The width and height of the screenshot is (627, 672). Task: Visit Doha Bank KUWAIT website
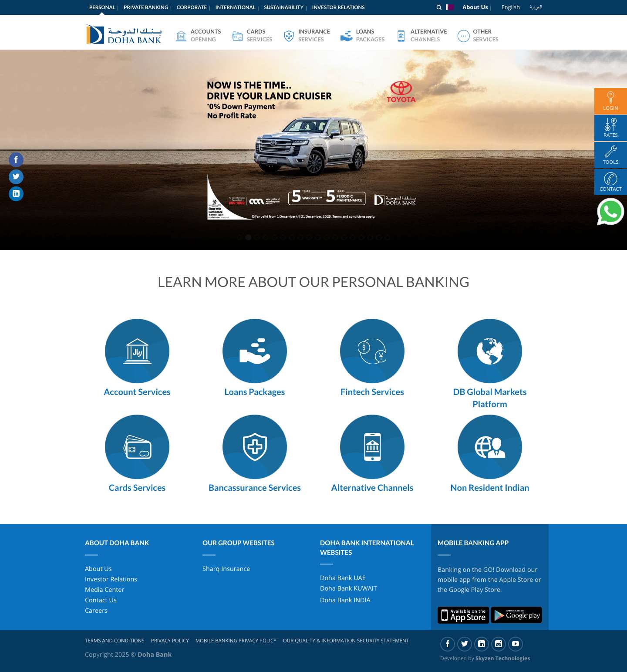point(348,588)
